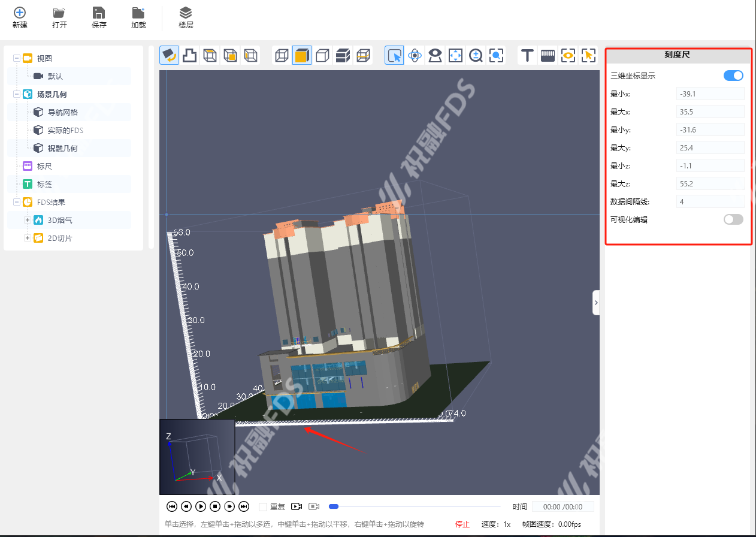Switch to wireframe cube display mode
Screen dimensions: 756x537
282,56
